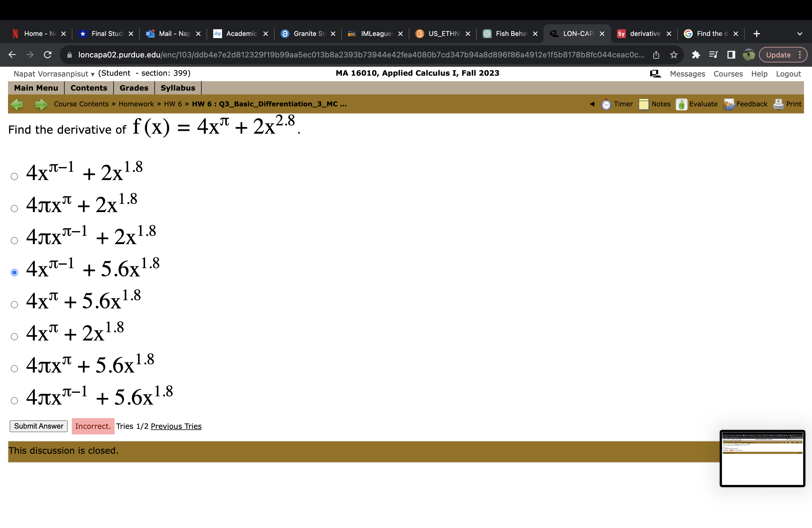Image resolution: width=812 pixels, height=528 pixels.
Task: View Previous Tries
Action: pos(176,426)
